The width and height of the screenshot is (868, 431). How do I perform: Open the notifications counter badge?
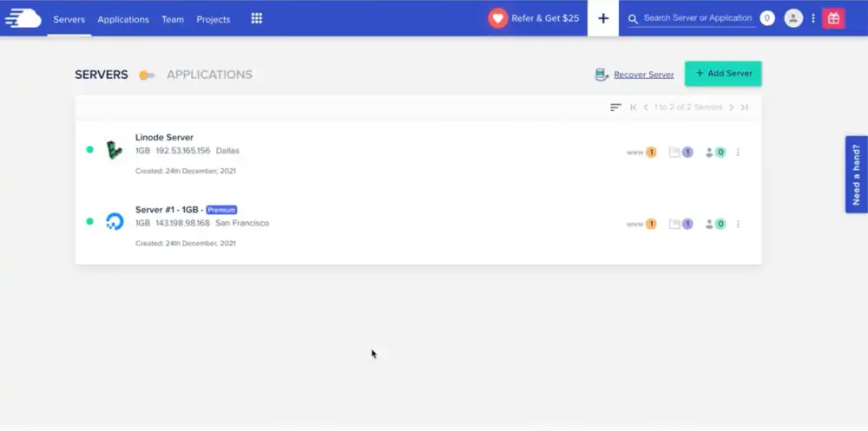(x=766, y=18)
